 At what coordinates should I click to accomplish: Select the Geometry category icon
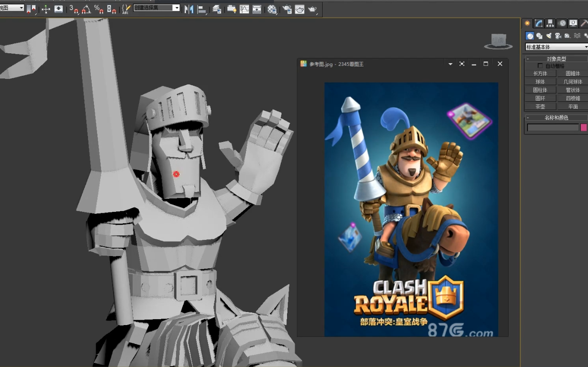[530, 36]
